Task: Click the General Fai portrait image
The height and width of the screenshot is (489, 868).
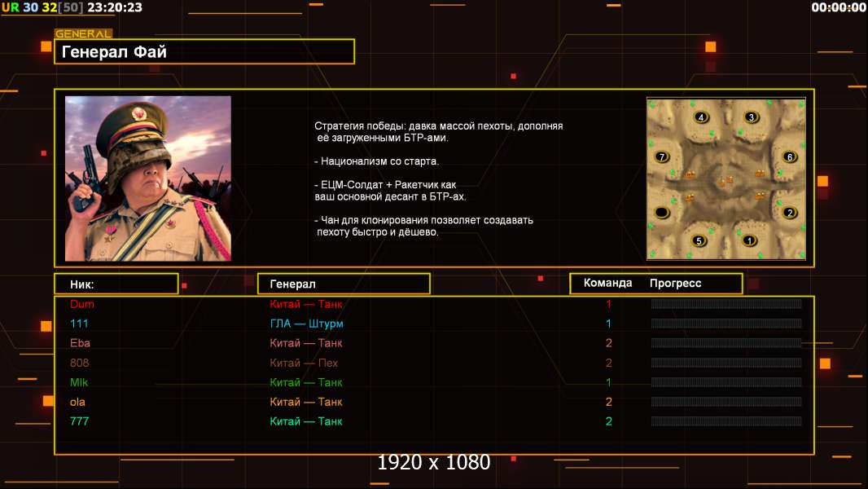Action: click(148, 178)
